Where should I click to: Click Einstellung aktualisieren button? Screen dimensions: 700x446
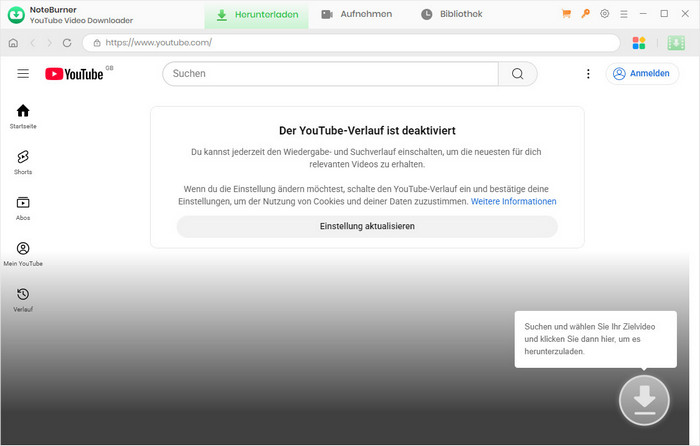click(x=367, y=226)
